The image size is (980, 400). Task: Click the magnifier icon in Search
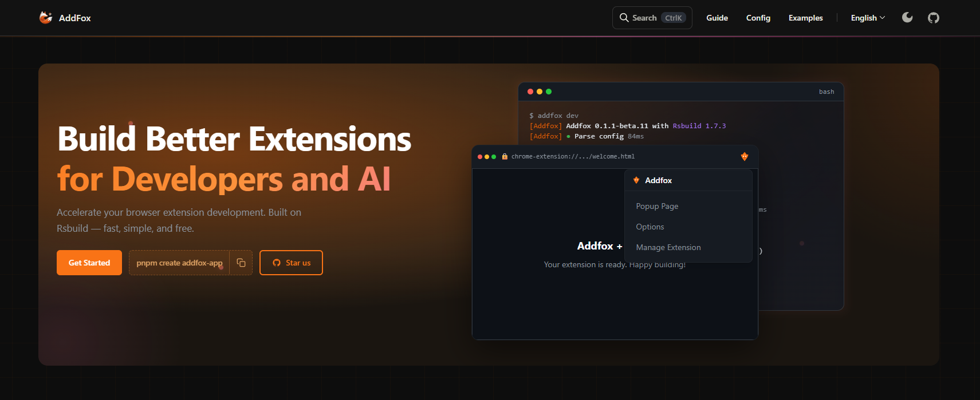click(624, 18)
